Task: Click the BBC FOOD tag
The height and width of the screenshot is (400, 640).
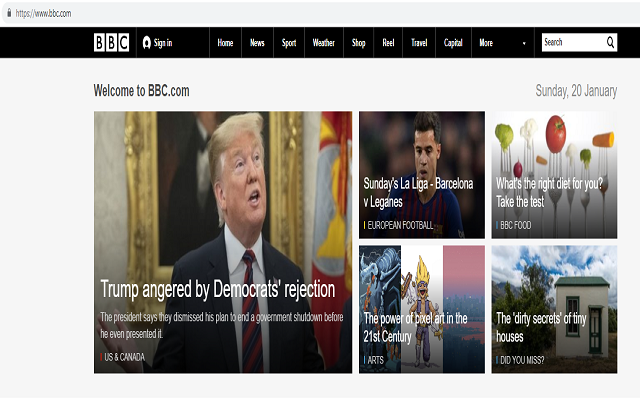Action: point(516,225)
